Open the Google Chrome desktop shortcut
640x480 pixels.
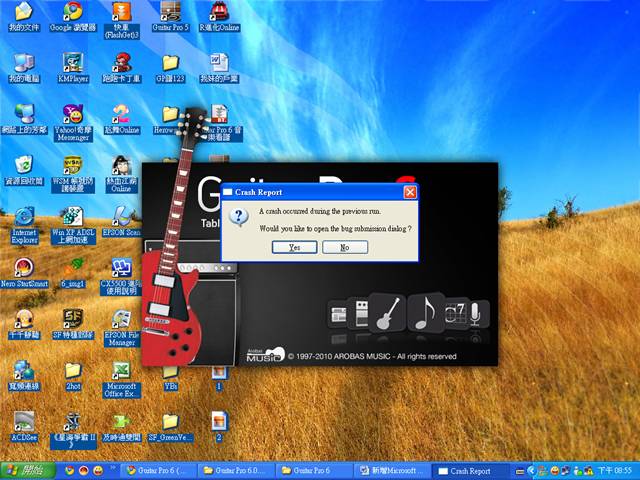pos(73,17)
